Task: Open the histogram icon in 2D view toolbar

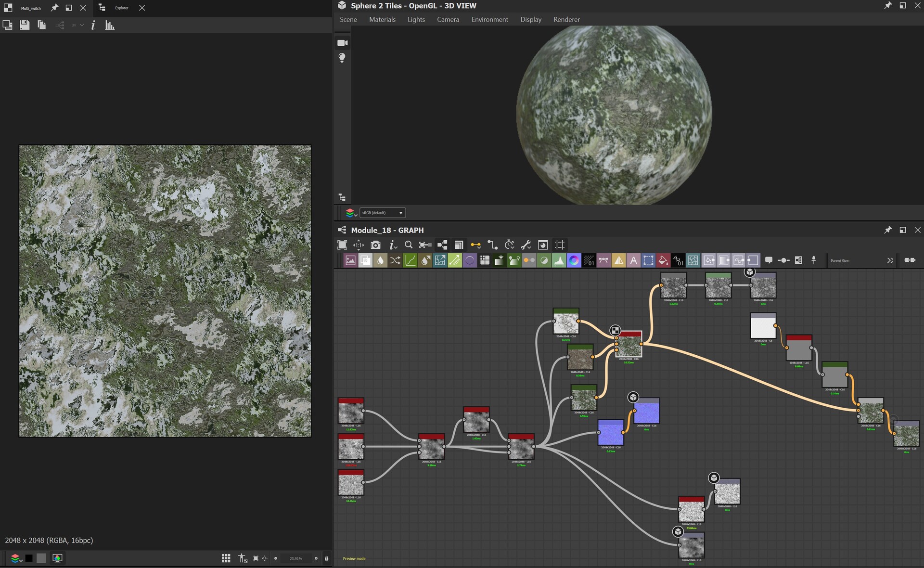Action: pos(110,25)
